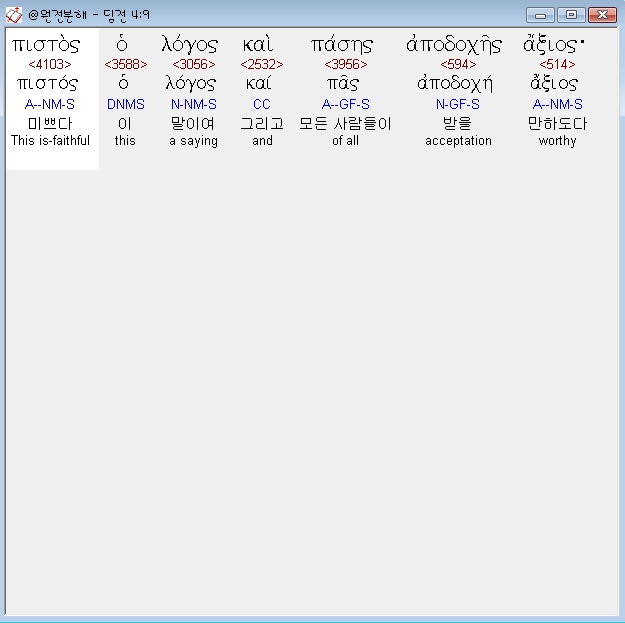Click the Greek word πάσης

[342, 45]
